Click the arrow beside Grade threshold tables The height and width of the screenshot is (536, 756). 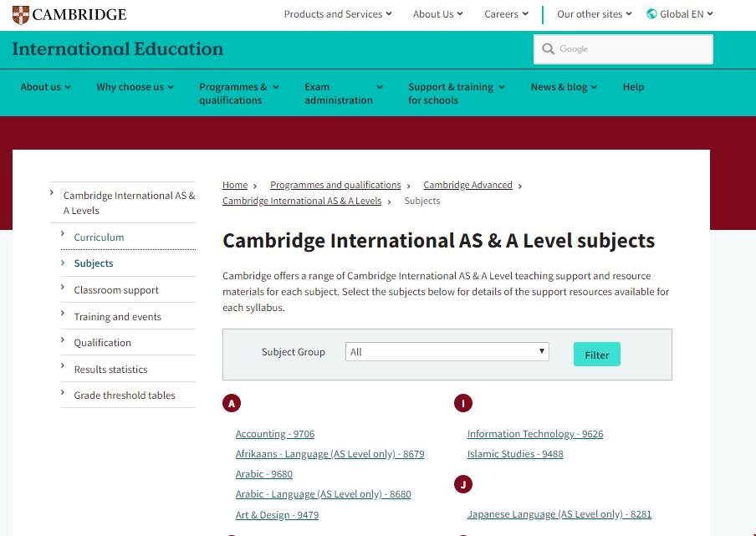[63, 393]
